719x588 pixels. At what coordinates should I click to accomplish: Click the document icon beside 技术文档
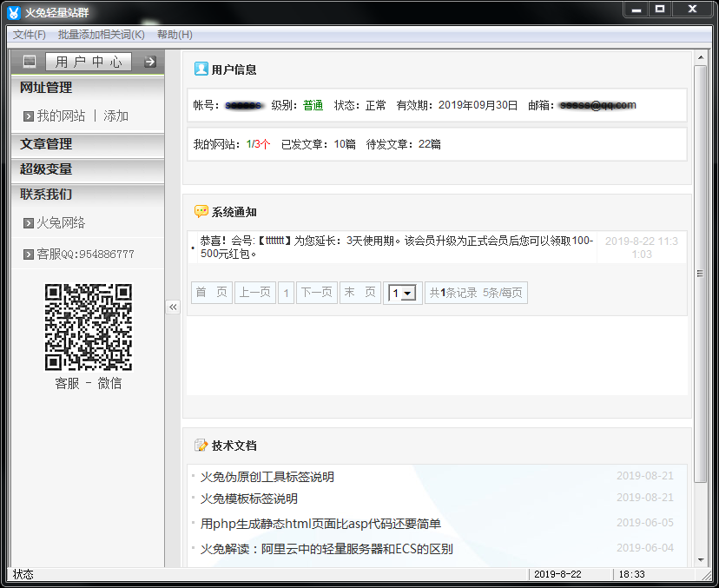coord(200,445)
